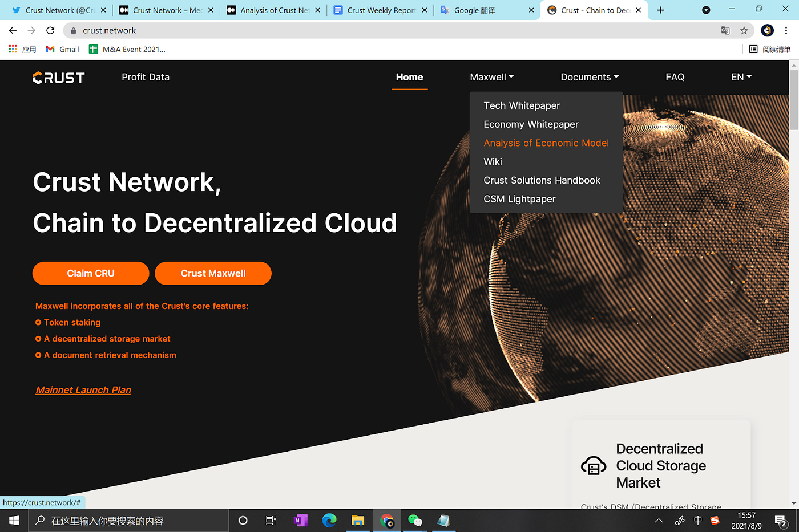
Task: Open the M&A Event 2021 bookmark
Action: pyautogui.click(x=127, y=50)
